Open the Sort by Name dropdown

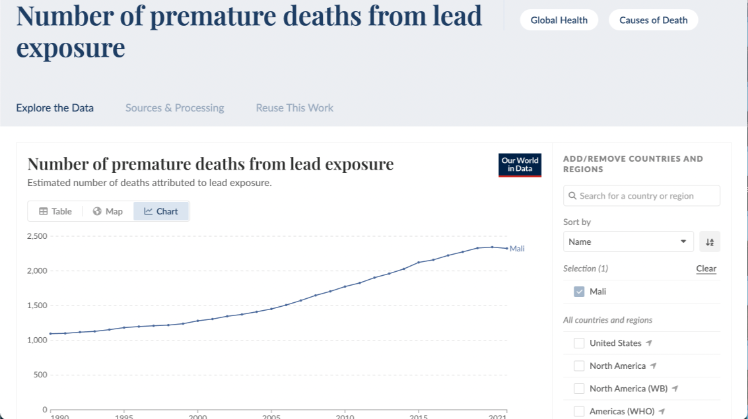[628, 242]
